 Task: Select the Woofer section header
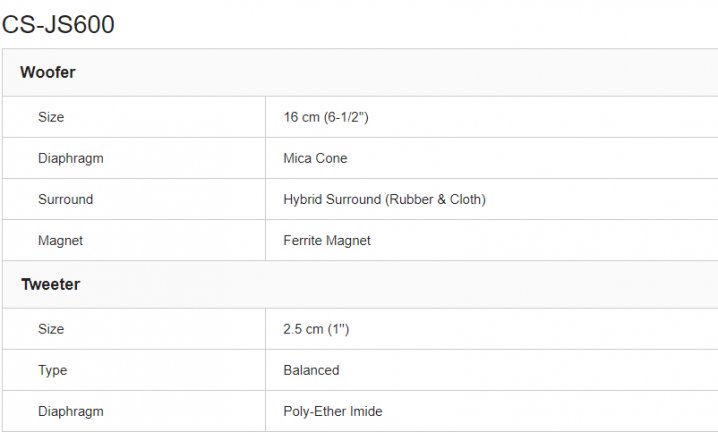(x=48, y=73)
